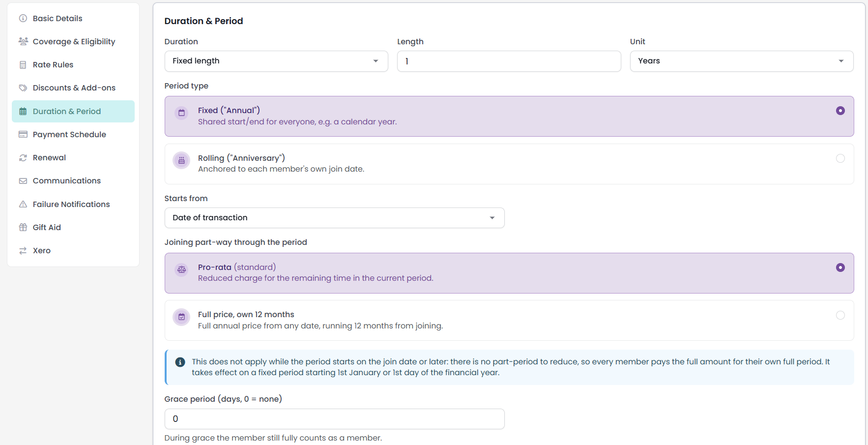This screenshot has height=445, width=868.
Task: Click the Pro-rata balance scale icon
Action: point(181,269)
